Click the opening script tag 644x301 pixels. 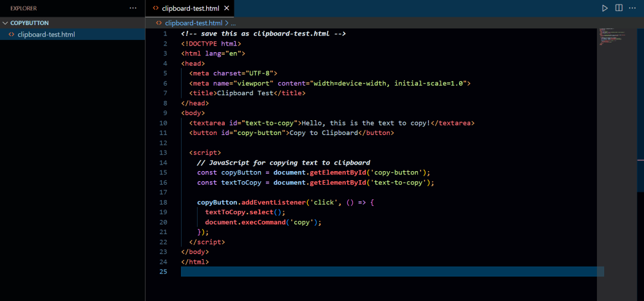tap(205, 152)
